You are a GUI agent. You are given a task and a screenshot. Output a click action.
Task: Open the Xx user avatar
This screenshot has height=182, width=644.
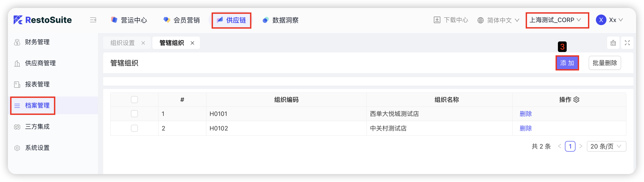tap(601, 20)
